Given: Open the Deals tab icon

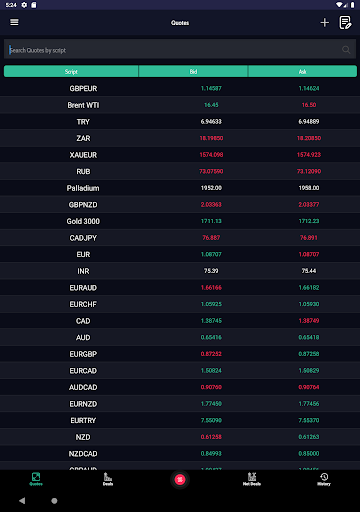Looking at the screenshot, I should (108, 479).
